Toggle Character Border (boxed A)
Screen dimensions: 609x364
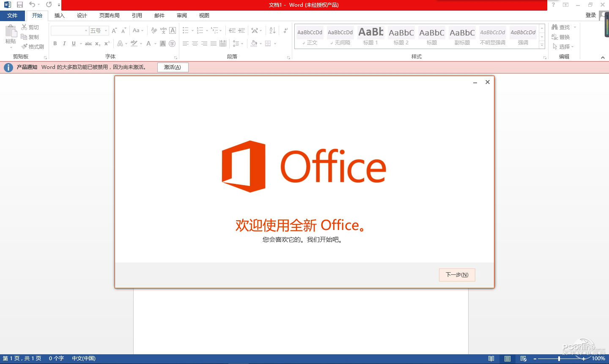tap(173, 30)
